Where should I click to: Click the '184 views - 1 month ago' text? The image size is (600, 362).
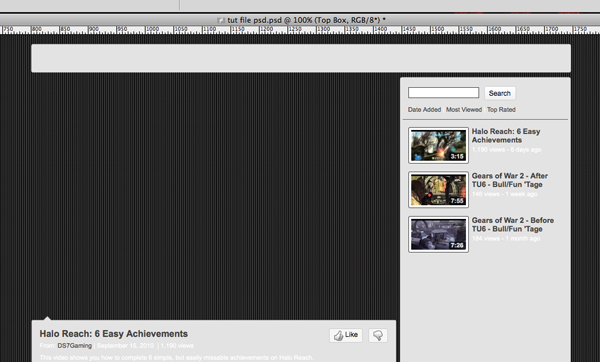[506, 238]
